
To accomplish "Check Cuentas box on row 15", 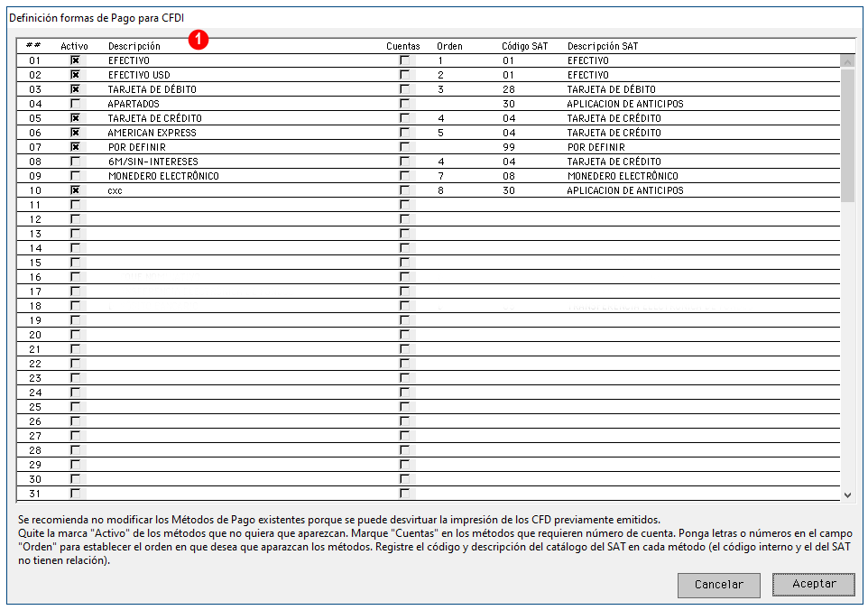I will (404, 262).
